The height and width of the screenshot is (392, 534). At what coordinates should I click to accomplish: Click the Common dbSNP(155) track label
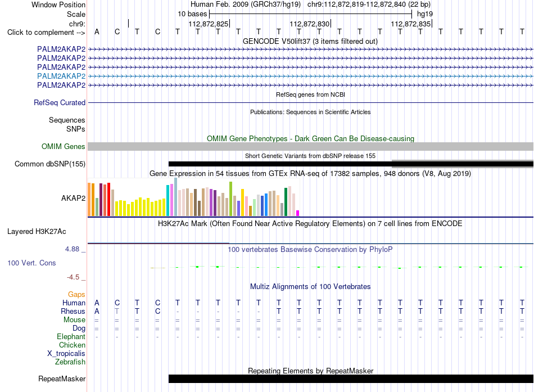click(x=50, y=164)
